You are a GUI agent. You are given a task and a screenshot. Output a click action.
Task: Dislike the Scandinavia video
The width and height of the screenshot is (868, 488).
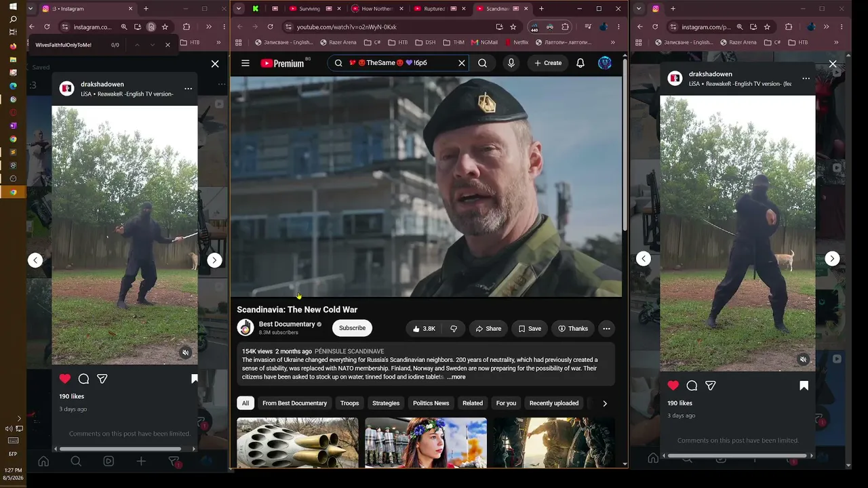[x=454, y=329]
